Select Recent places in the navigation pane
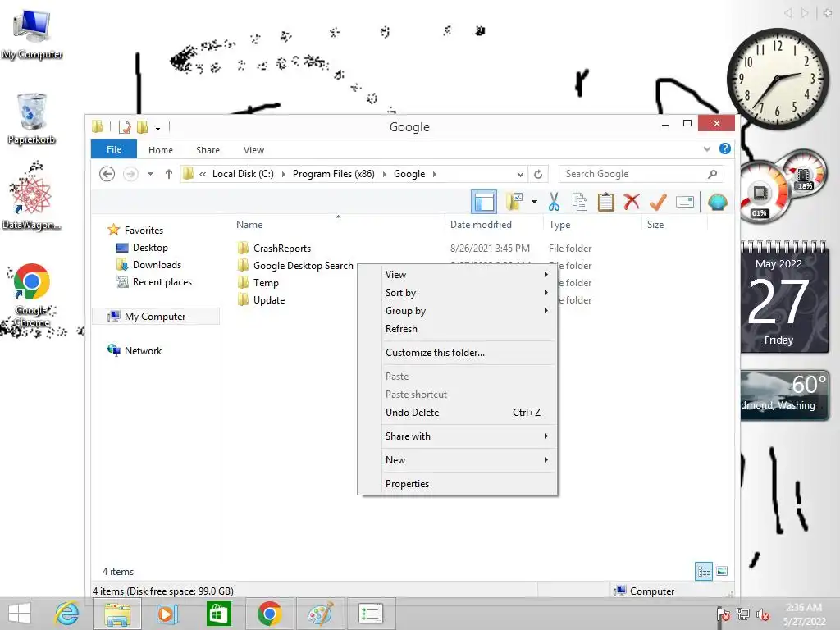This screenshot has height=630, width=840. coord(162,282)
